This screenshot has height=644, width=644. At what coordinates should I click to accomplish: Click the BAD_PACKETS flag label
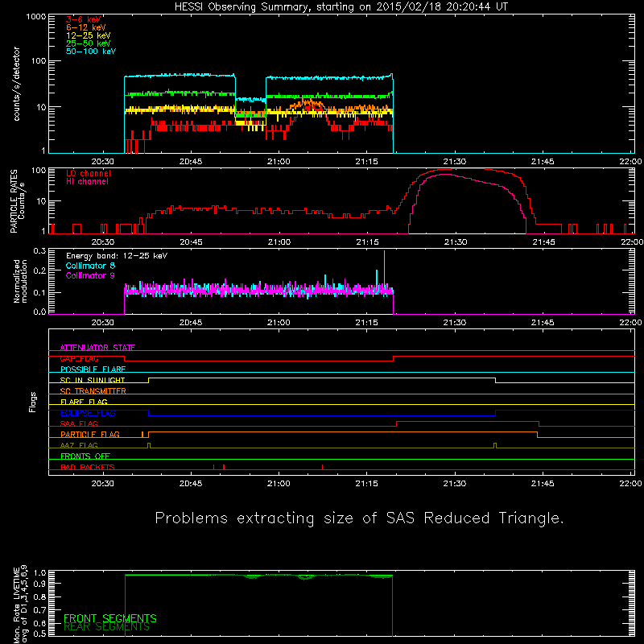click(88, 467)
